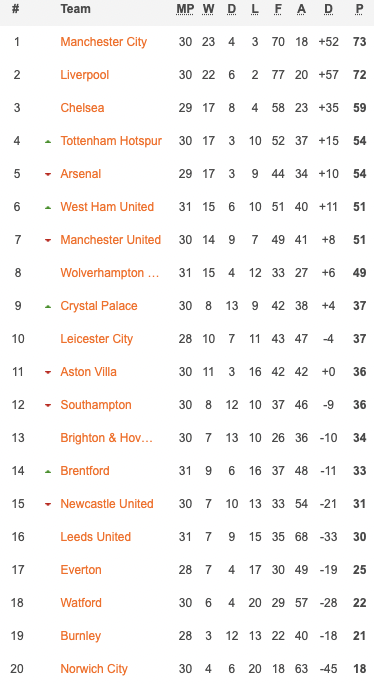Click the Everton team name
The height and width of the screenshot is (684, 374).
click(81, 570)
